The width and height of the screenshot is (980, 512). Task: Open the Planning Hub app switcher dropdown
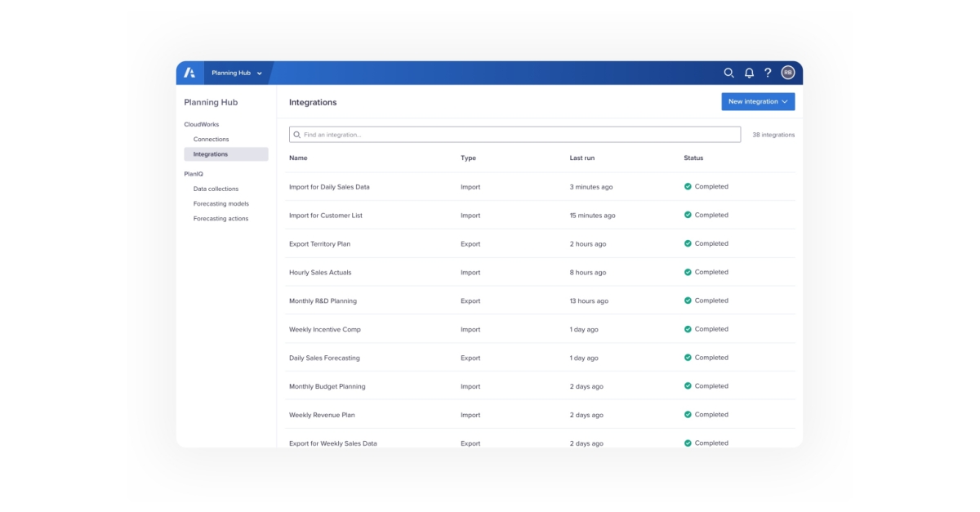pos(236,73)
